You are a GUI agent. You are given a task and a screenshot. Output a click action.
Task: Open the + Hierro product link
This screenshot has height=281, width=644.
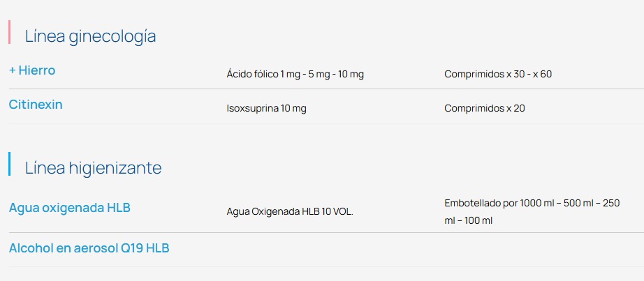tap(32, 70)
